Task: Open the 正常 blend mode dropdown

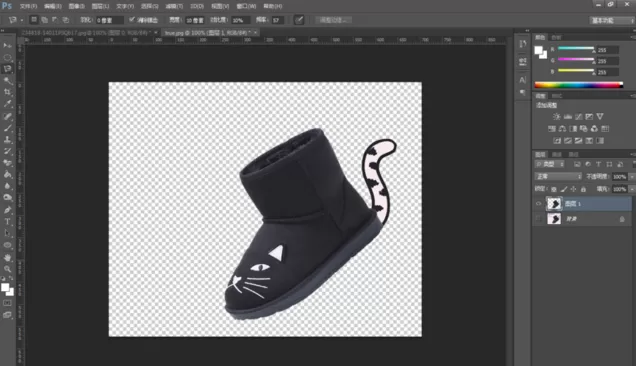Action: click(558, 177)
